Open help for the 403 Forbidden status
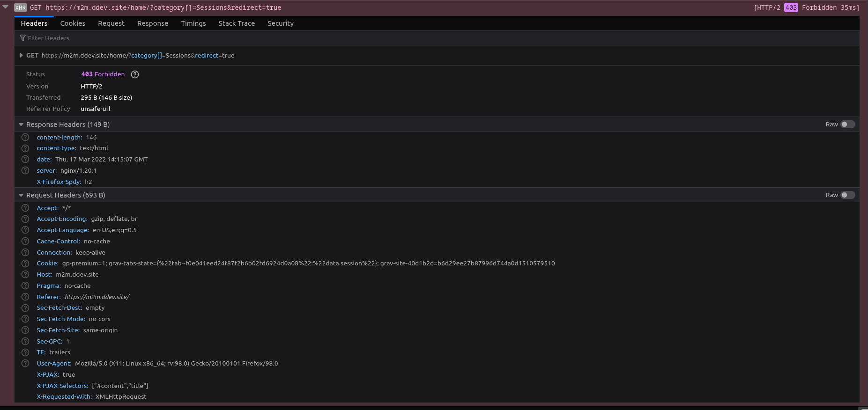Viewport: 868px width, 410px height. click(135, 74)
